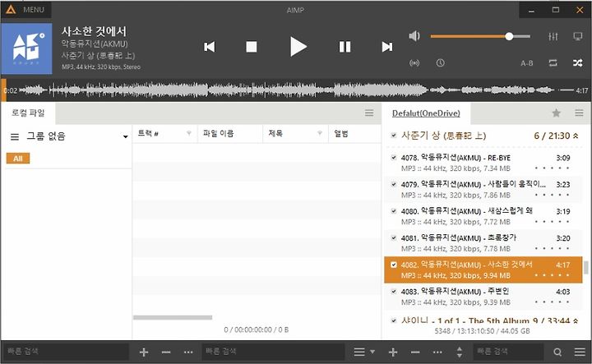Image resolution: width=592 pixels, height=364 pixels.
Task: Toggle shuffle playback mode
Action: [x=578, y=63]
